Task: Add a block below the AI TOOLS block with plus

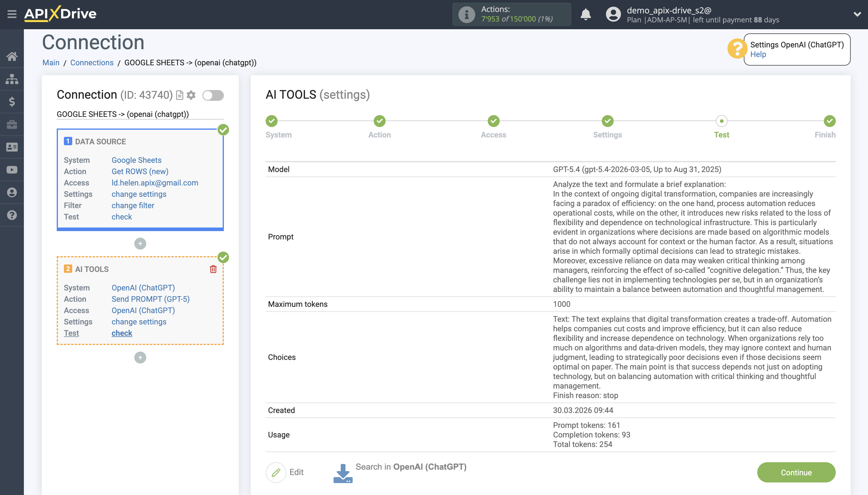Action: point(140,357)
